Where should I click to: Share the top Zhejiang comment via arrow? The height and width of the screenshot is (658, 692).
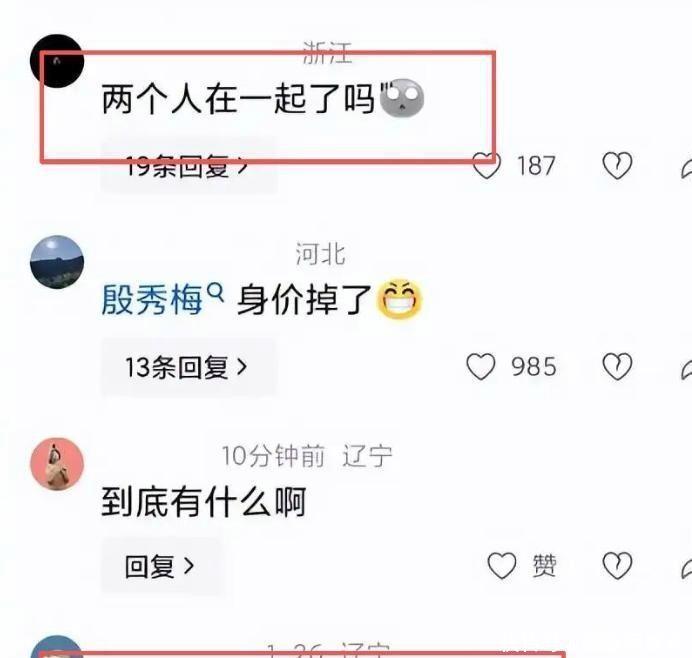686,168
